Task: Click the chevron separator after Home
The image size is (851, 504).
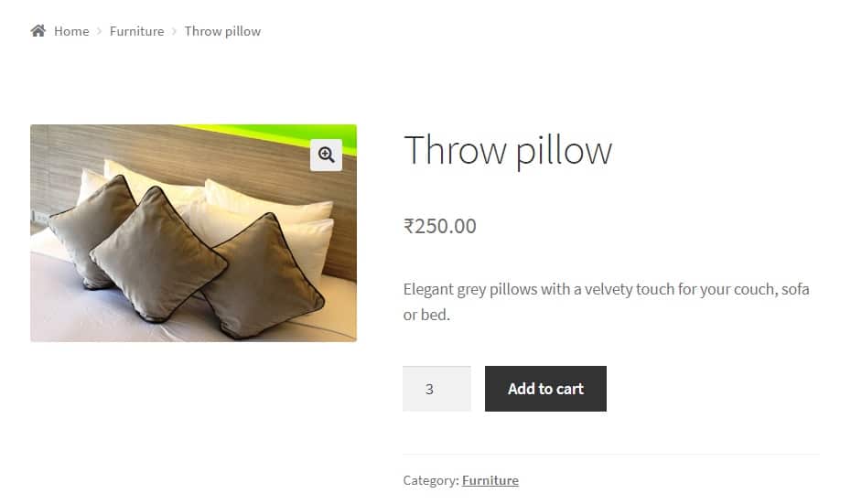Action: click(99, 31)
